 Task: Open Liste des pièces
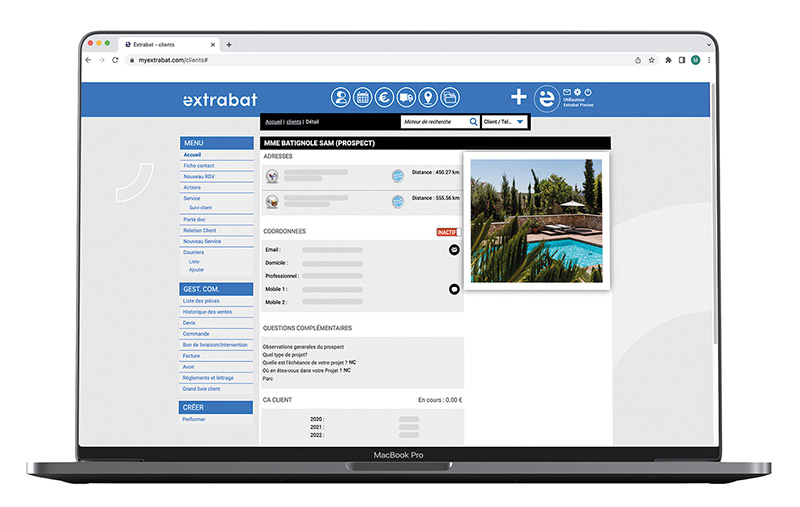tap(201, 301)
